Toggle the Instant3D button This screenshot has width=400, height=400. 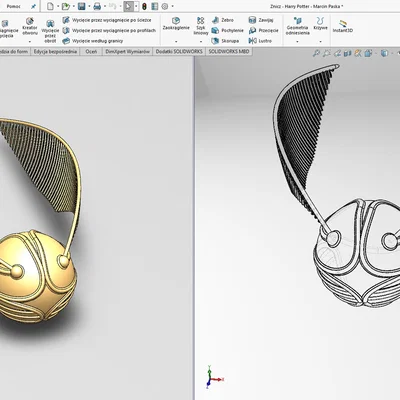tap(343, 26)
